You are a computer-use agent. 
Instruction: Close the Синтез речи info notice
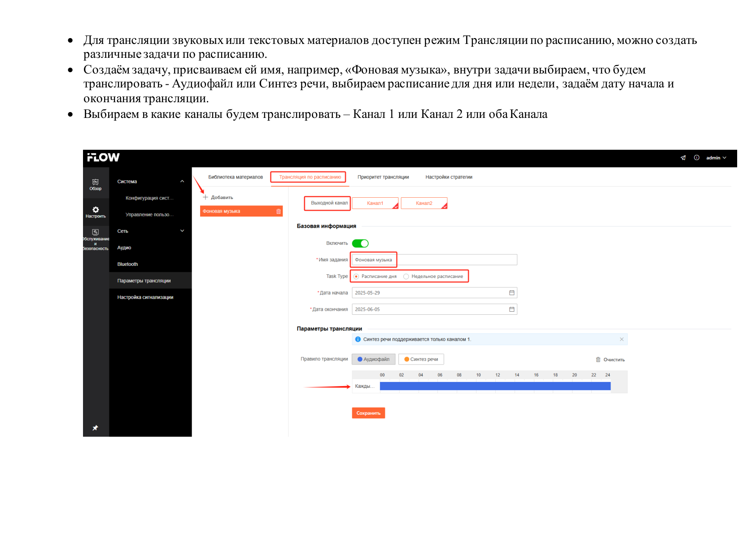tap(621, 339)
